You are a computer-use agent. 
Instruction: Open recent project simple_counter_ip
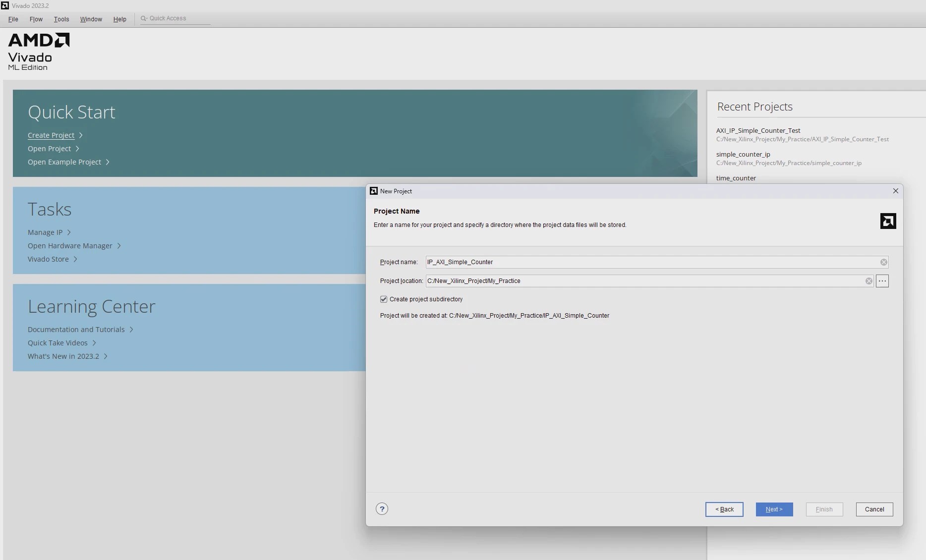[x=789, y=158]
